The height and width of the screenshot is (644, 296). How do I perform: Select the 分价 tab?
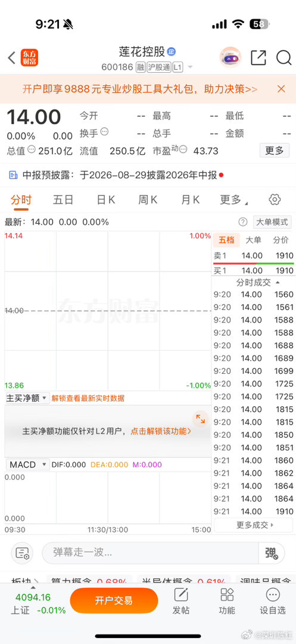[x=281, y=240]
